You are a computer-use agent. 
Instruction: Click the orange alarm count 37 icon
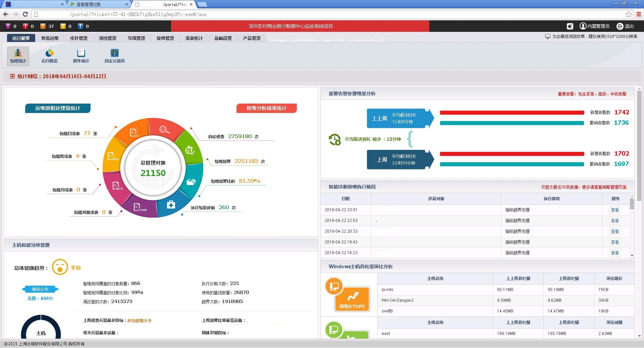click(43, 26)
